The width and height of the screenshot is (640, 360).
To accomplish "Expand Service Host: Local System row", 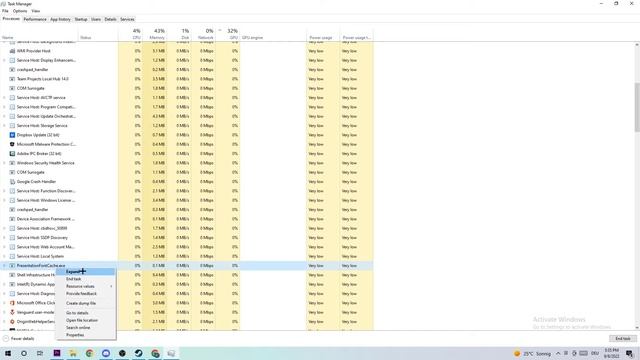I will click(x=4, y=256).
